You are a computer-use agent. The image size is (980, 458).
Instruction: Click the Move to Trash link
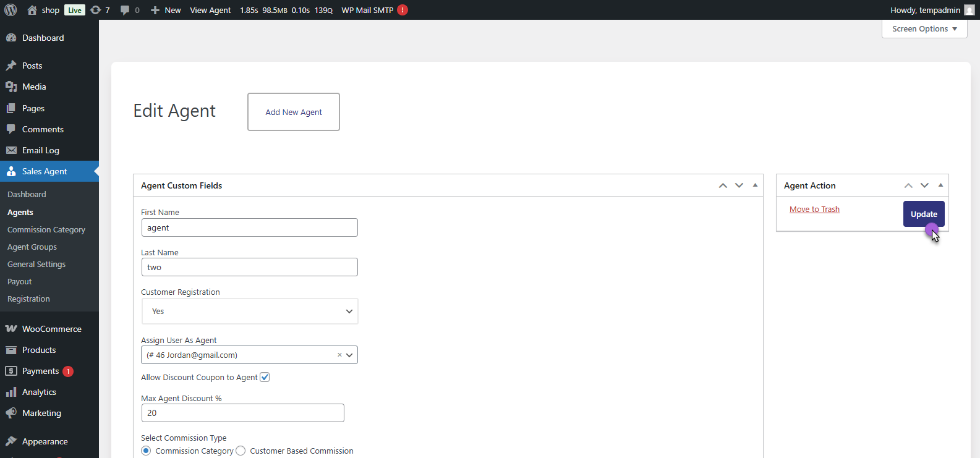814,210
